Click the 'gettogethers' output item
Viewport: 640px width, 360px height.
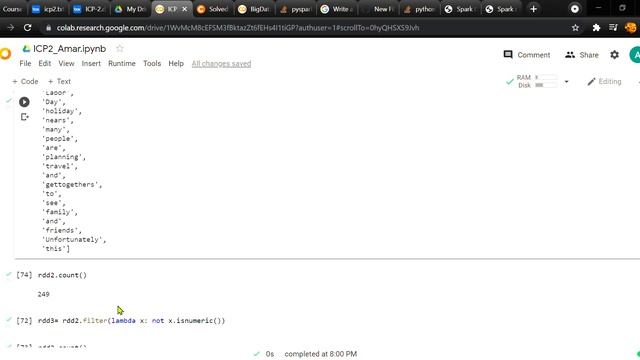(x=72, y=184)
